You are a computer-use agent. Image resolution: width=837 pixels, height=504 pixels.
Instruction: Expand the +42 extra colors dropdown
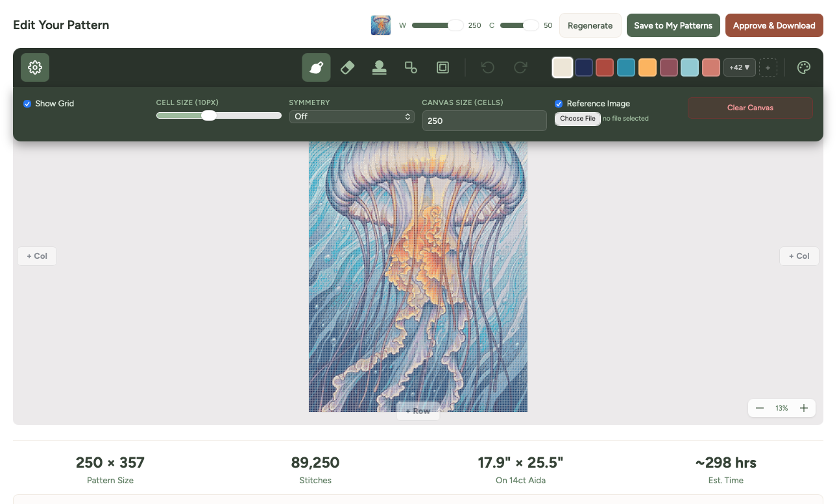coord(739,67)
